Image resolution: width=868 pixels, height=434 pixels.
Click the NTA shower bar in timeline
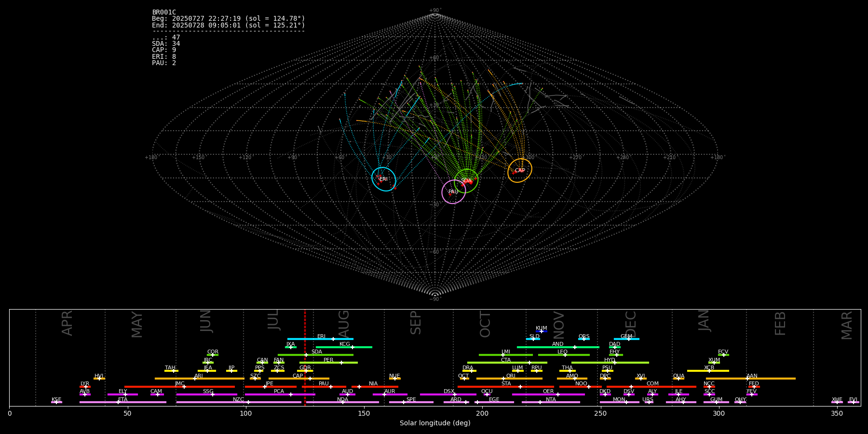551,402
